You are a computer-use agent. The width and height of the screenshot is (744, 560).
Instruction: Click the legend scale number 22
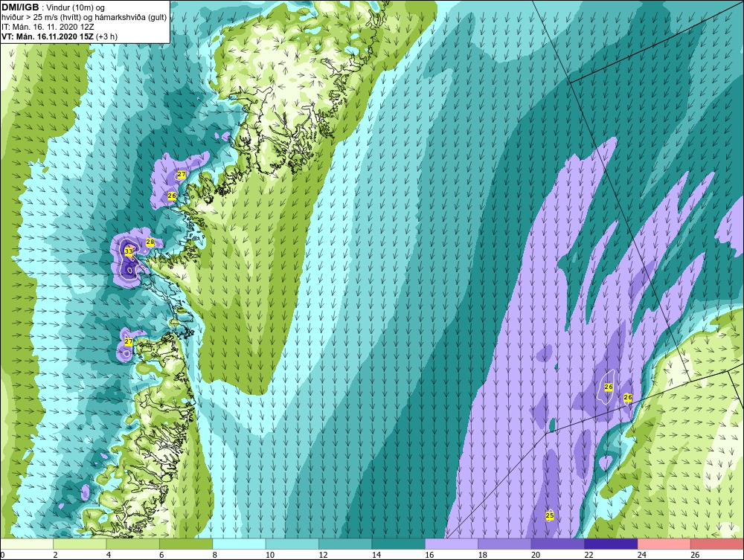(x=589, y=555)
